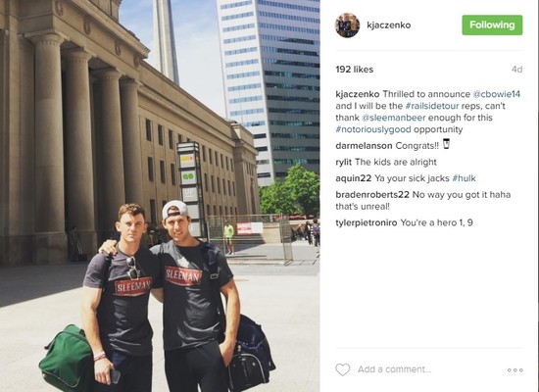
Task: View rylit's profile from the comment
Action: click(x=344, y=163)
